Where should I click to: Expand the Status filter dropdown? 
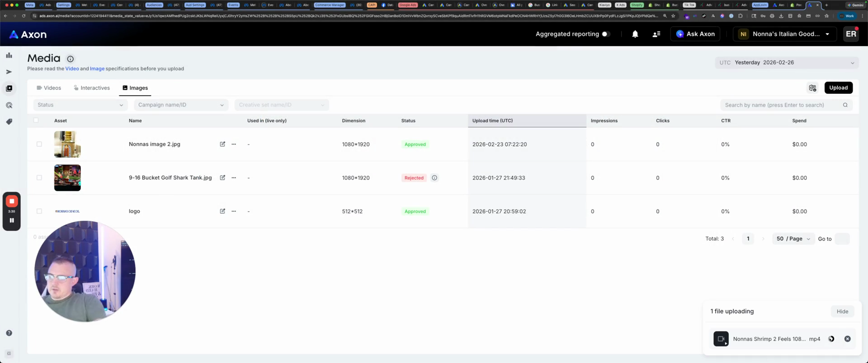tap(80, 105)
